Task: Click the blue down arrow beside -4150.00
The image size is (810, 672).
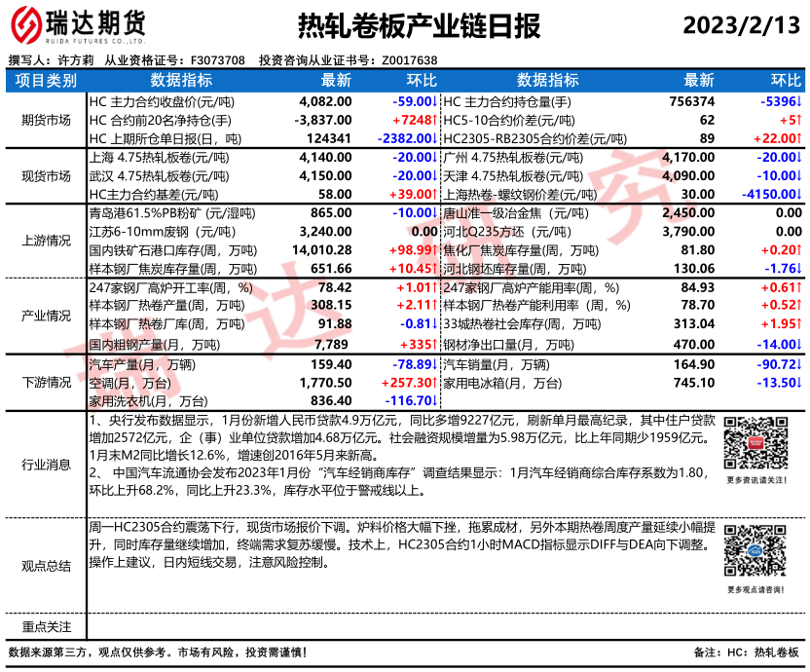Action: coord(800,194)
